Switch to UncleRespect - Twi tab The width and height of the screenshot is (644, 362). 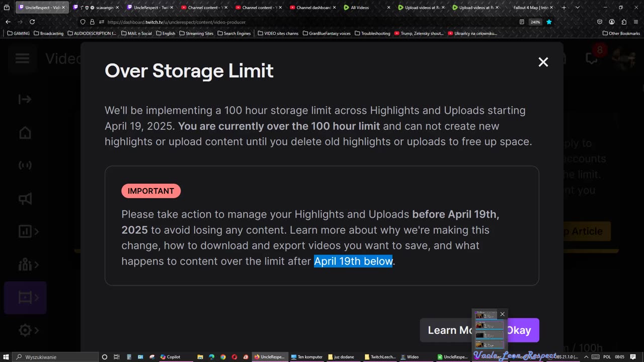[150, 8]
